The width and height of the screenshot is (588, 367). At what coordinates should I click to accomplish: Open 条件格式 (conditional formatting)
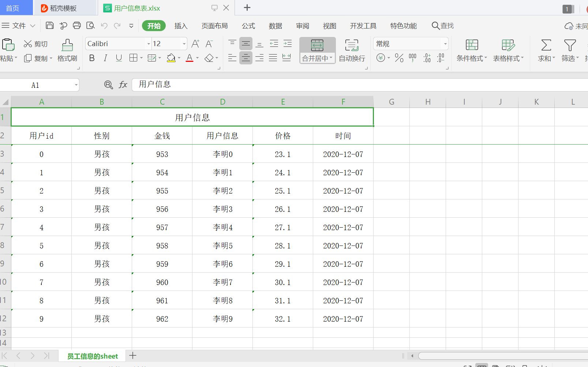[472, 50]
